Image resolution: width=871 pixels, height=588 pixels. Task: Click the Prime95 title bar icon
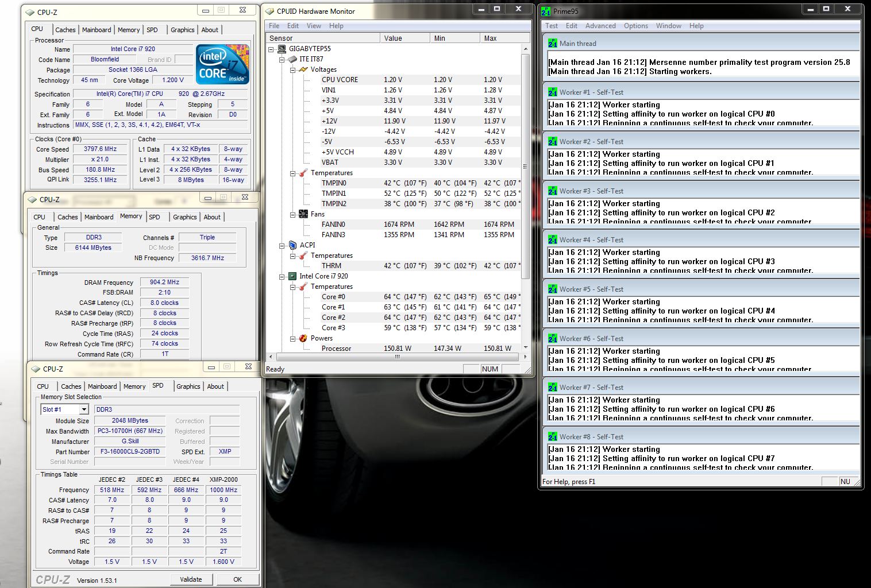coord(546,11)
